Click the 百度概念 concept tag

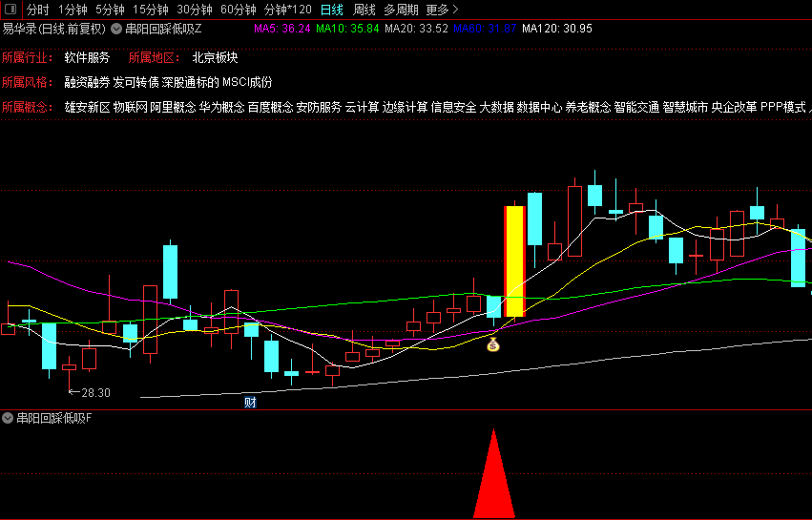(270, 107)
